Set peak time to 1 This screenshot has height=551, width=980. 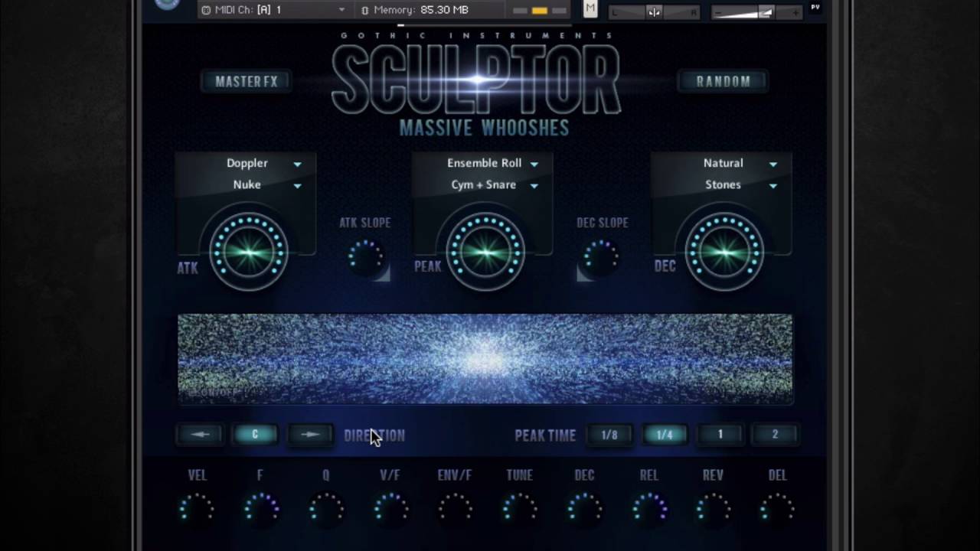720,435
